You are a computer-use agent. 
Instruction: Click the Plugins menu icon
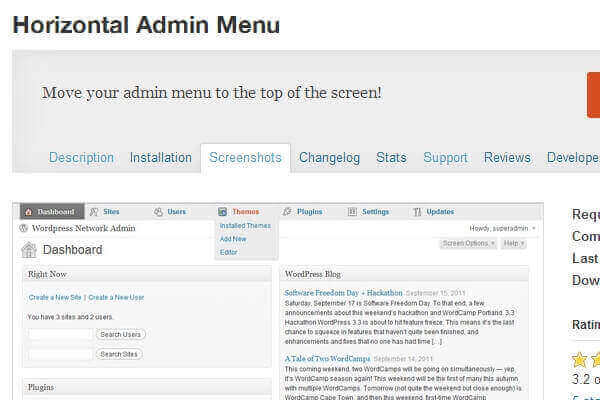tap(287, 211)
